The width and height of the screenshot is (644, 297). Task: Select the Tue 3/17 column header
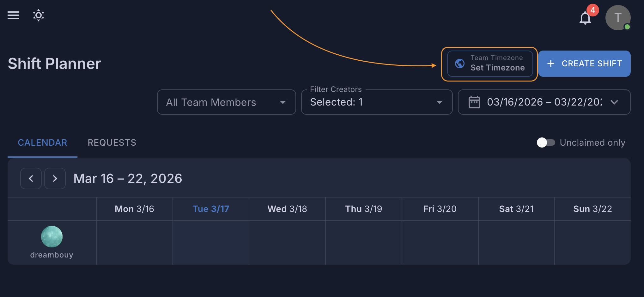(211, 209)
